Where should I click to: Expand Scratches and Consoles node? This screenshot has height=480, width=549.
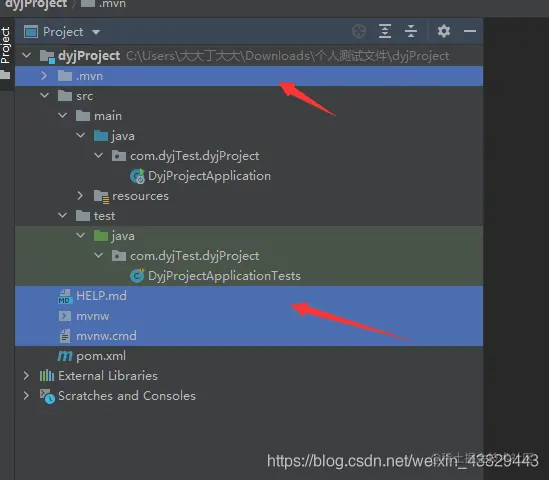pyautogui.click(x=26, y=396)
